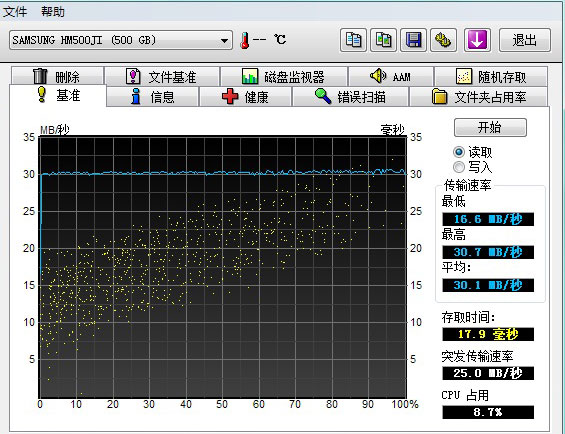Click the copy screenshot to clipboard icon

[383, 40]
